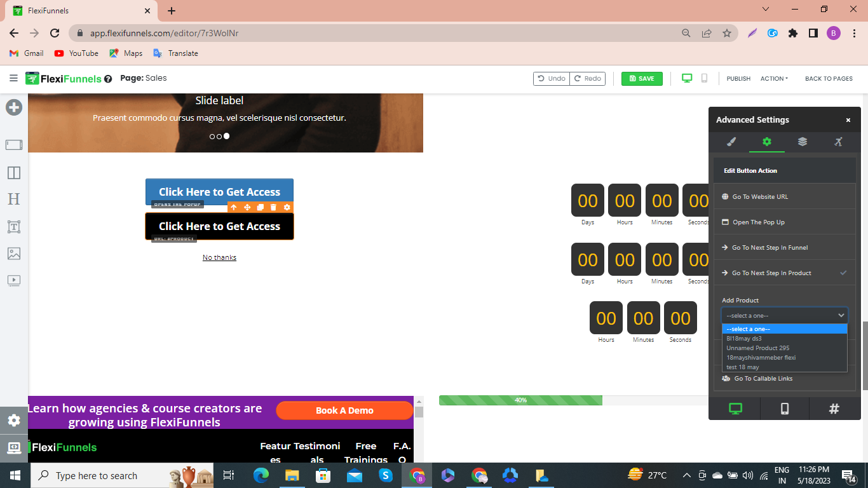
Task: Click the Testimonials nav item in preview
Action: point(317,453)
